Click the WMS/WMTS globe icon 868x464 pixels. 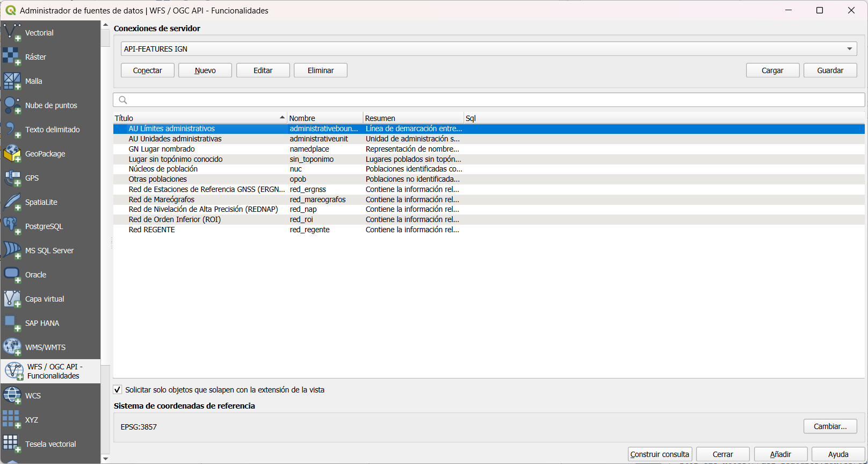tap(12, 347)
